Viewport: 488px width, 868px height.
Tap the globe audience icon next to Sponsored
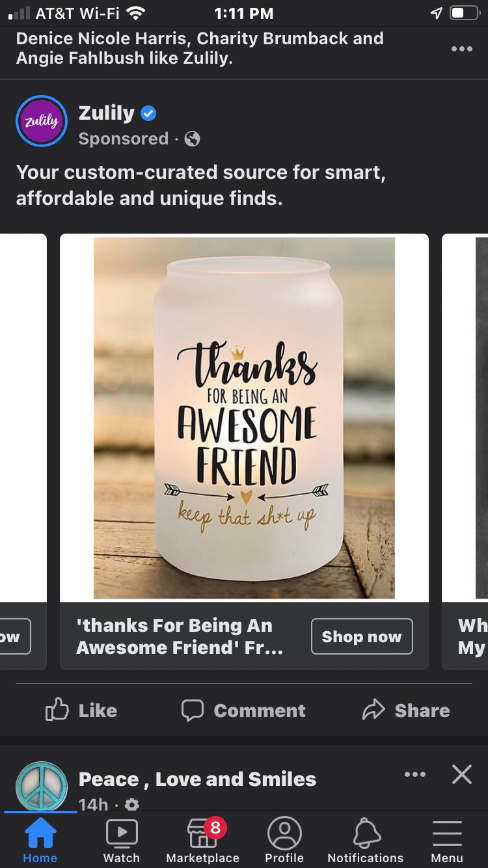[192, 139]
